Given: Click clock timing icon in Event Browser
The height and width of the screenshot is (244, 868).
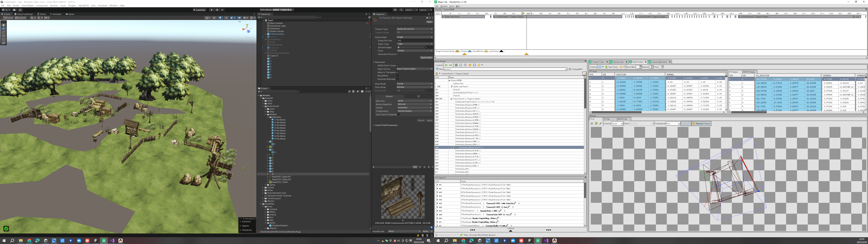Looking at the screenshot, I should point(461,65).
